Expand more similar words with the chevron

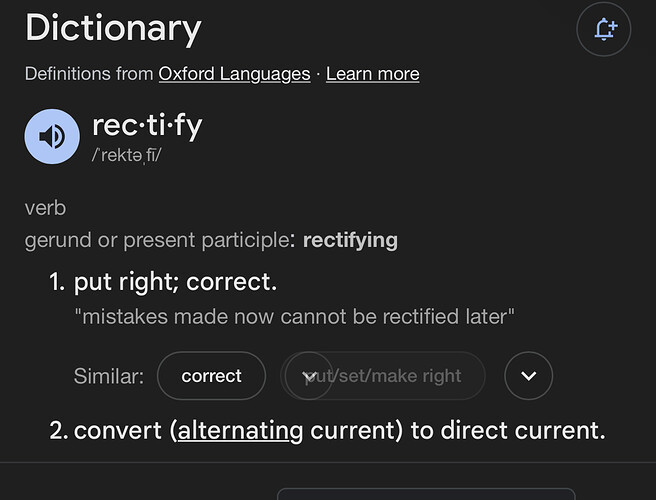tap(528, 376)
